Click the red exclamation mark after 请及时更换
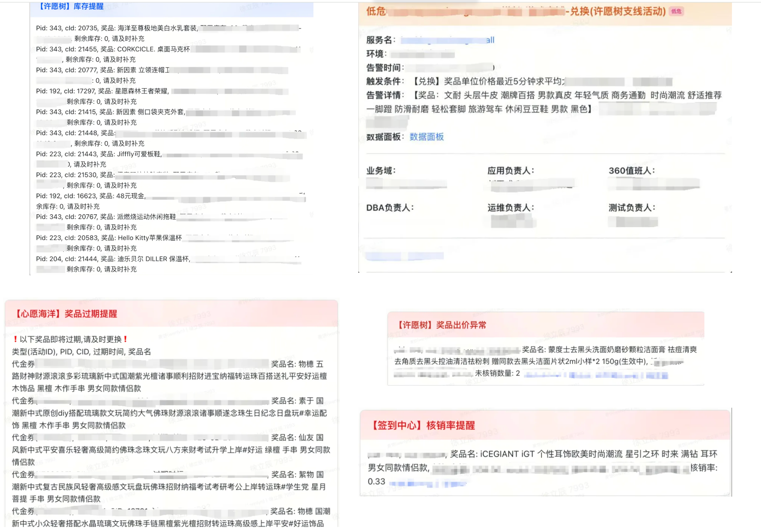Viewport: 761px width, 532px height. 125,339
